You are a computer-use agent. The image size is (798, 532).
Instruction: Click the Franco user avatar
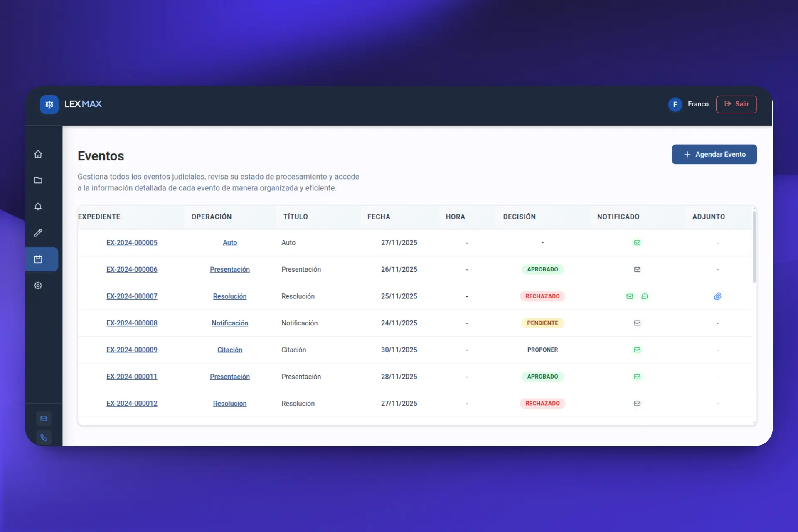[x=675, y=104]
